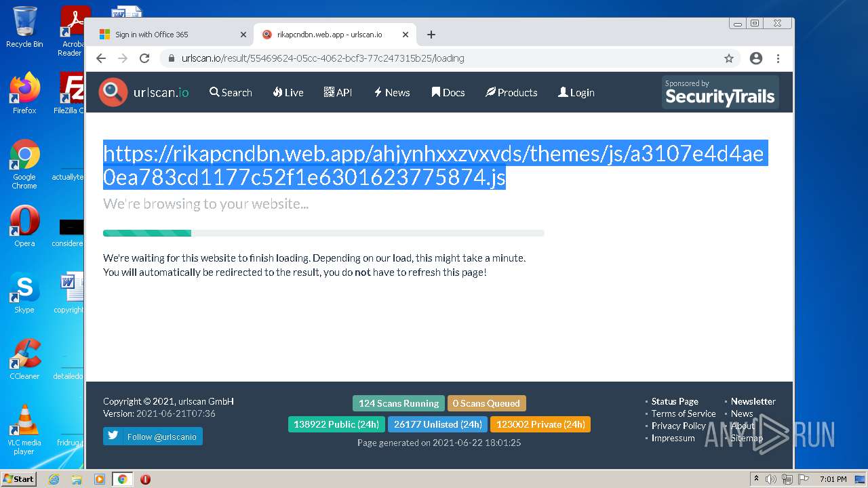This screenshot has width=868, height=488.
Task: Open the Windows Start menu
Action: (18, 479)
